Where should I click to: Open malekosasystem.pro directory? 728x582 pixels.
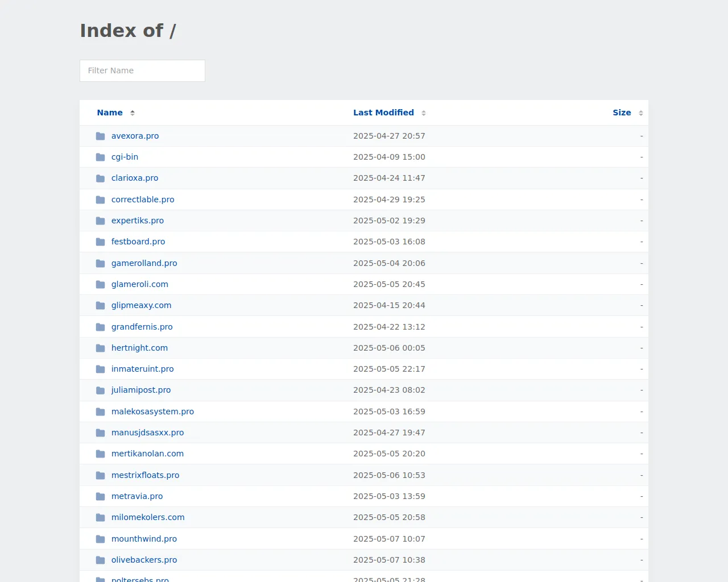pos(152,411)
